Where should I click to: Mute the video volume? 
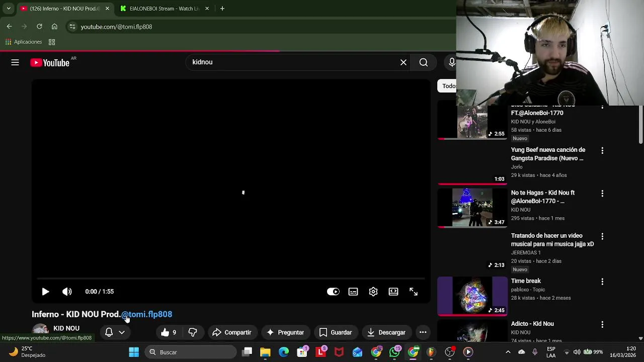tap(67, 292)
